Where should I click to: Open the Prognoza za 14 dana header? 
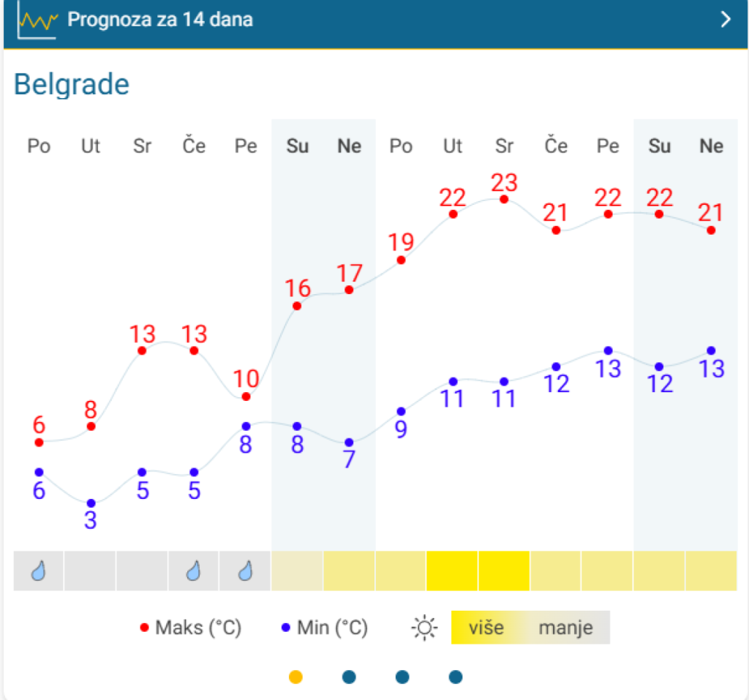[159, 20]
